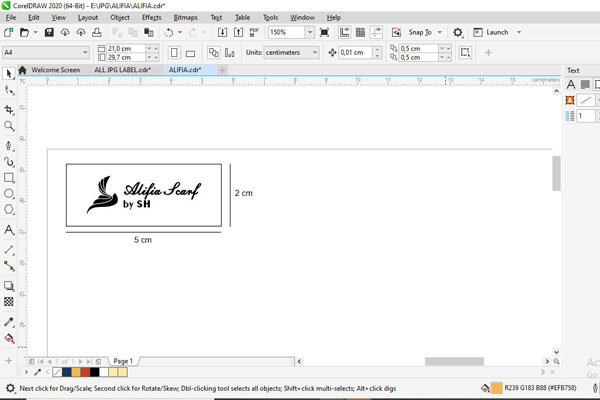The image size is (600, 400).
Task: Toggle All Pages layout button
Action: point(214,52)
